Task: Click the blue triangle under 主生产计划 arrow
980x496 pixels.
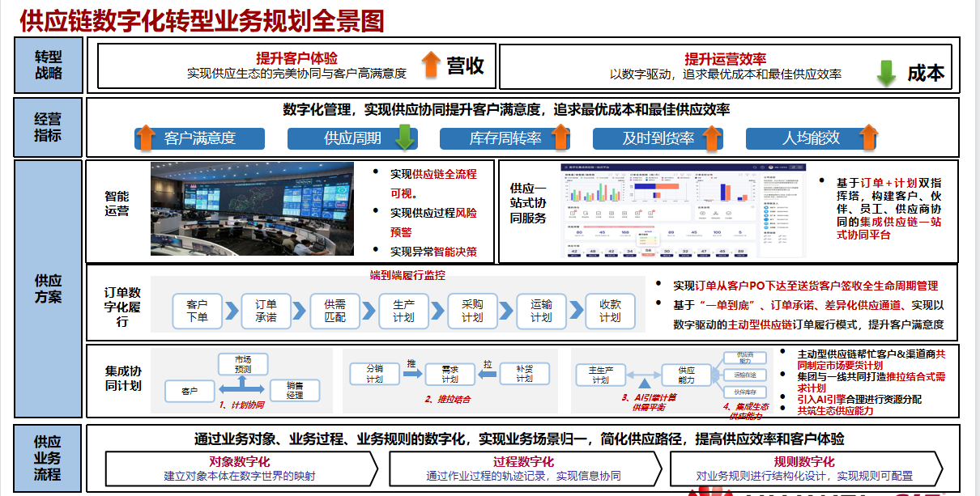Action: coord(641,384)
